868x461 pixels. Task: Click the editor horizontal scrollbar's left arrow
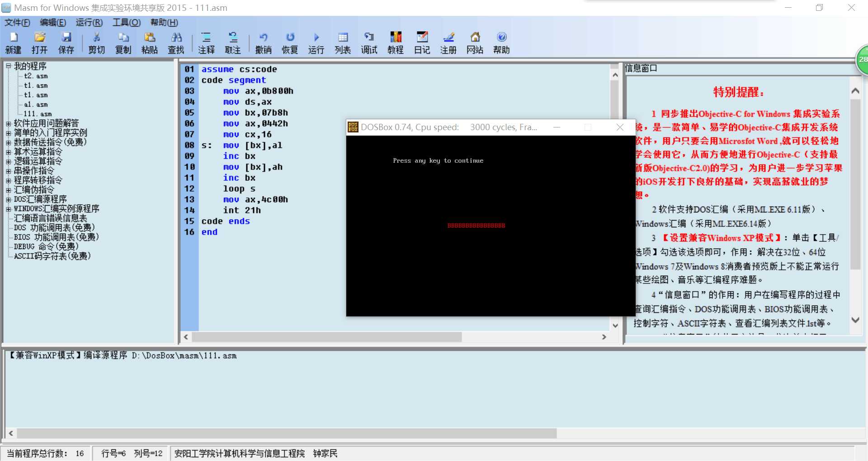tap(186, 337)
